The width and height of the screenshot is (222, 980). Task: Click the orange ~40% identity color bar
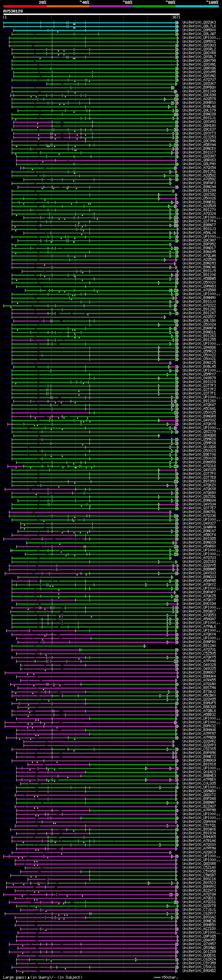pos(68,7)
